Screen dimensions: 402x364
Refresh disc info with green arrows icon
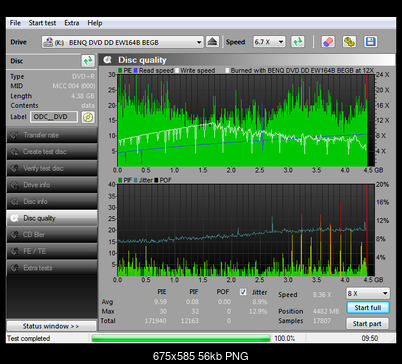[88, 61]
